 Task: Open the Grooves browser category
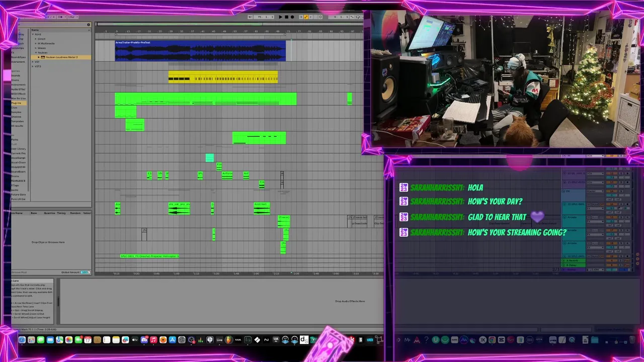(17, 117)
